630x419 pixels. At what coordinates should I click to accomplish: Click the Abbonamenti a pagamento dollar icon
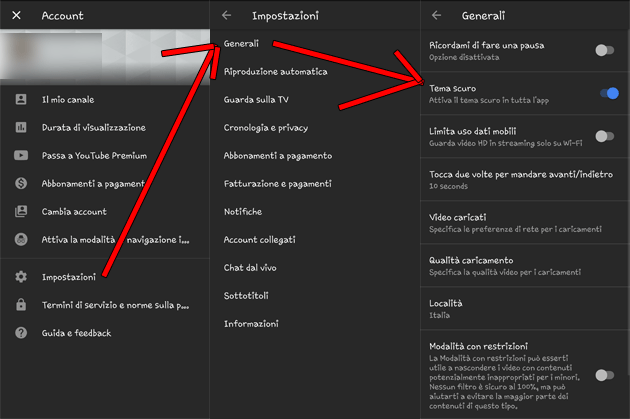click(20, 184)
